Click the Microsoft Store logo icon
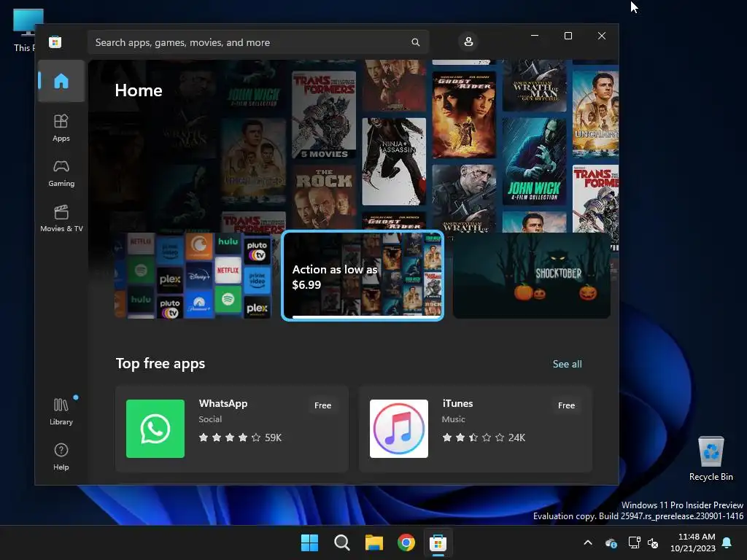Screen dimensions: 747x560 click(x=55, y=42)
